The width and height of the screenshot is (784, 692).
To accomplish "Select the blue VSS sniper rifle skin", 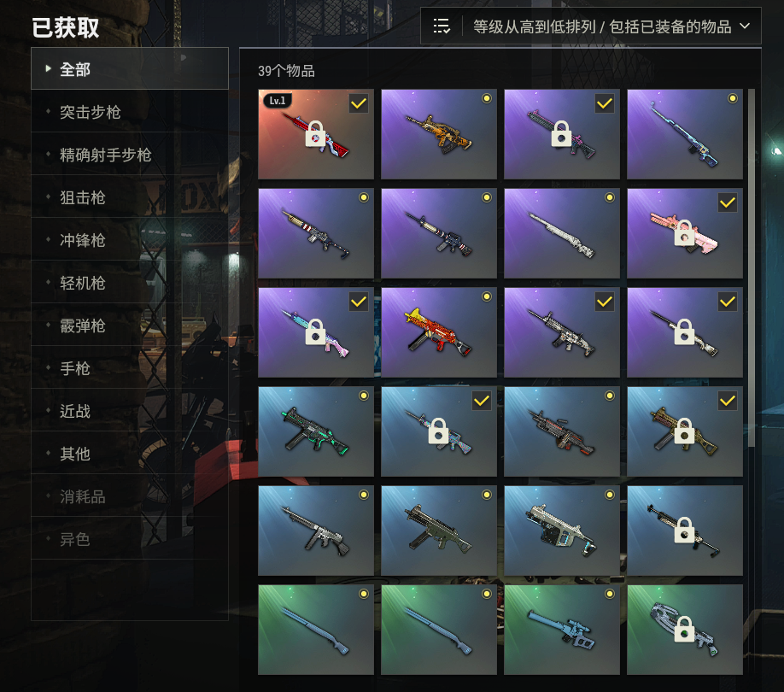I will (562, 629).
